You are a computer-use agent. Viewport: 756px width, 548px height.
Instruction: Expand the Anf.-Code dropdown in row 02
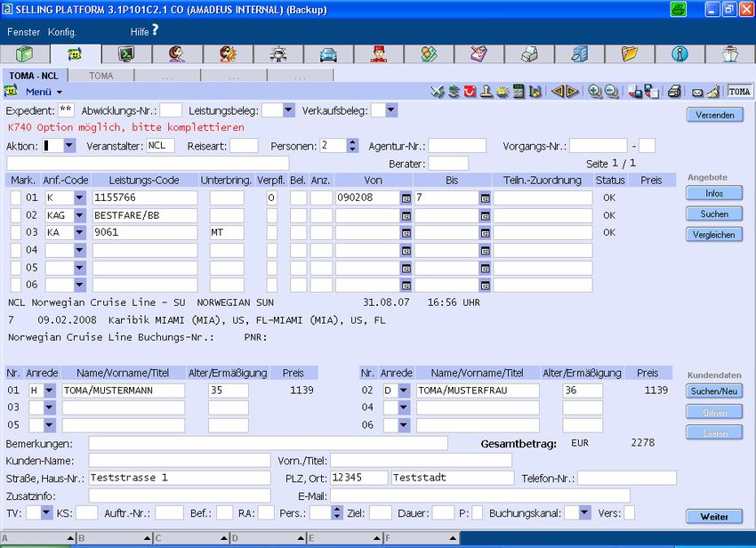80,215
